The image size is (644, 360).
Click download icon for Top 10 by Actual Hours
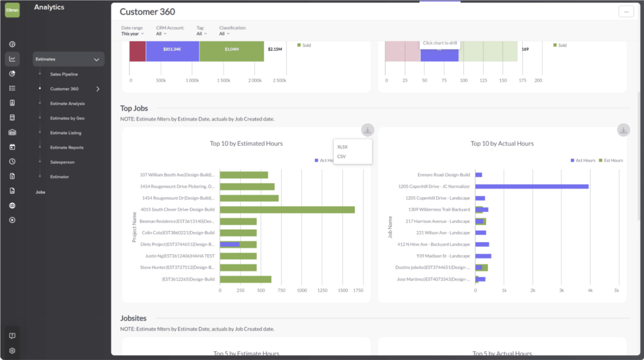[x=623, y=130]
